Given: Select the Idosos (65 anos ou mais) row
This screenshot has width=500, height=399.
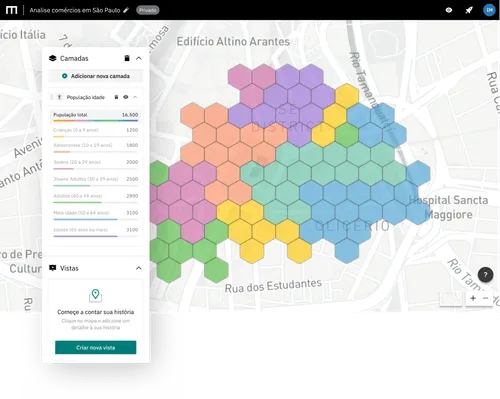Looking at the screenshot, I should (x=95, y=232).
